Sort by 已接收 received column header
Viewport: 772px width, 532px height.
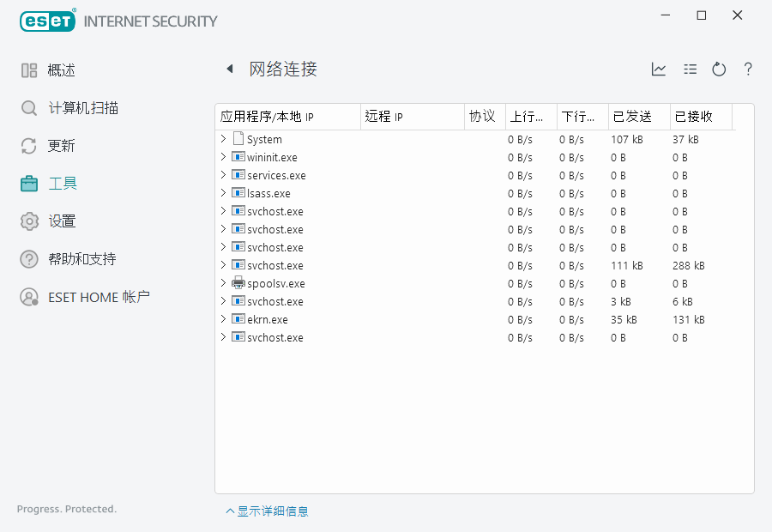point(701,117)
